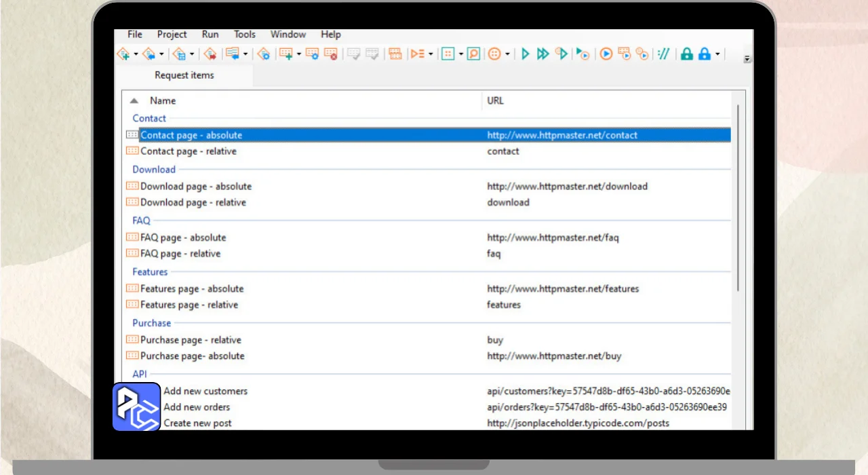Click the new project icon with green plus

123,54
